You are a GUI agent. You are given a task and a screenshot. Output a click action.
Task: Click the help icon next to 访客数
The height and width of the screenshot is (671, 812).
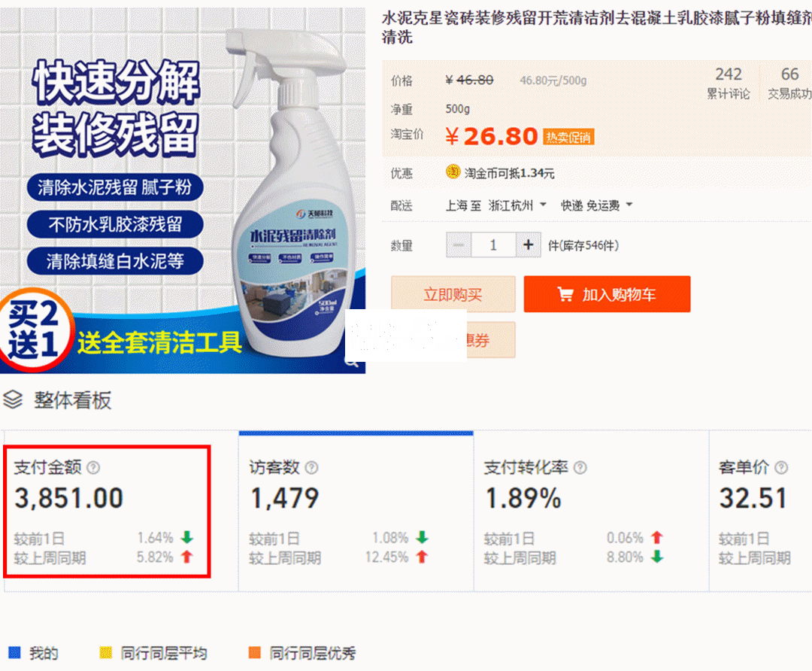tap(311, 468)
